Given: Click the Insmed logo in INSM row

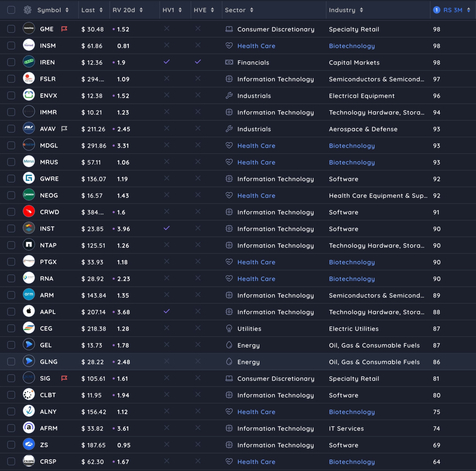Looking at the screenshot, I should pyautogui.click(x=29, y=45).
